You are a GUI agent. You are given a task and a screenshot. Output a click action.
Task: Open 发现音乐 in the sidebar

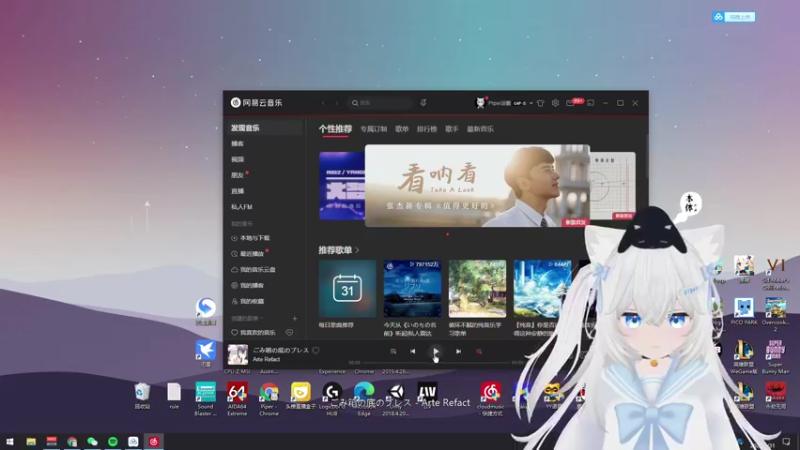pyautogui.click(x=263, y=128)
